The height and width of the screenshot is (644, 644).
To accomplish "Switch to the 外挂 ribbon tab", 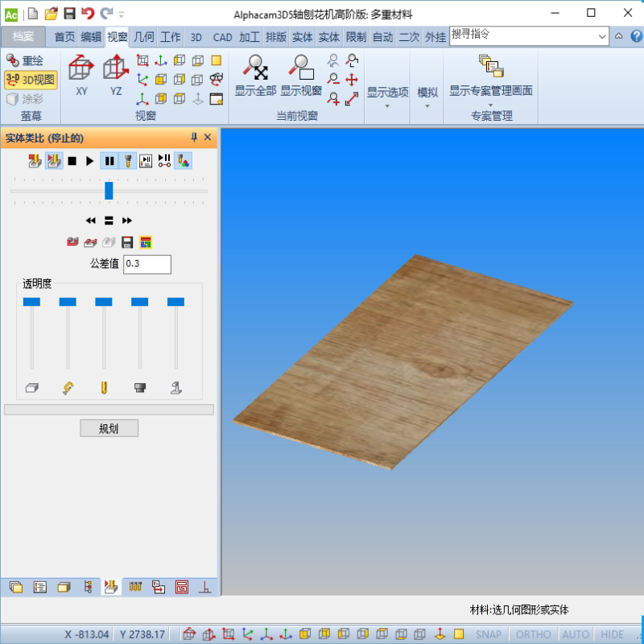I will point(436,37).
